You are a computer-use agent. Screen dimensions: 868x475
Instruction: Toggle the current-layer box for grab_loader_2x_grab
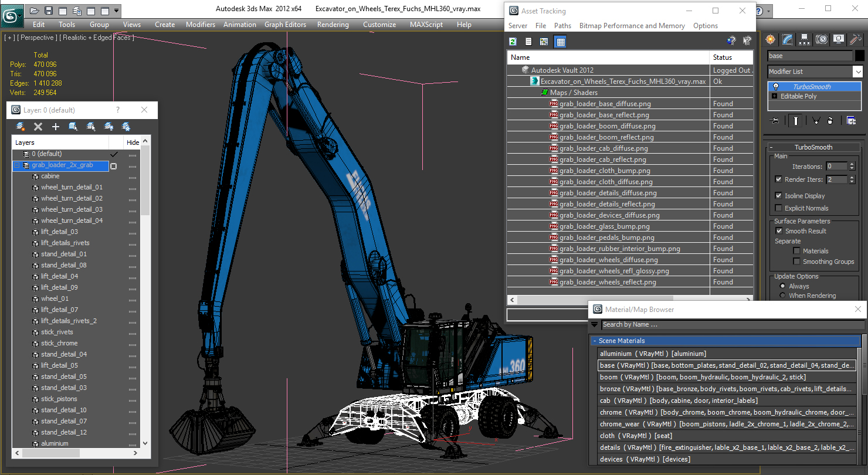[x=114, y=166]
